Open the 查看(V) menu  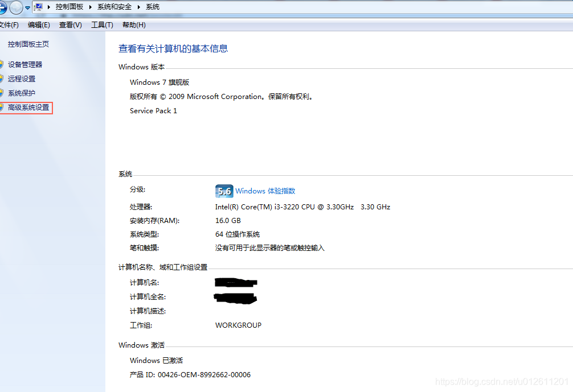pyautogui.click(x=71, y=25)
